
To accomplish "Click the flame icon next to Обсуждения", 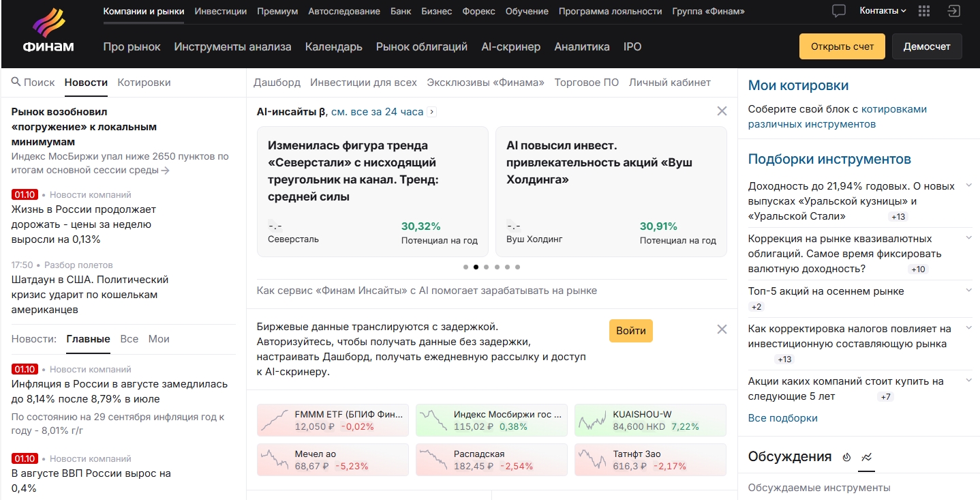I will [x=846, y=457].
